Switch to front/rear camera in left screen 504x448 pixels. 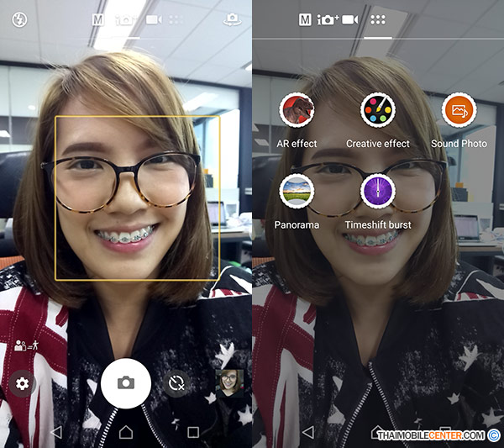[x=233, y=18]
